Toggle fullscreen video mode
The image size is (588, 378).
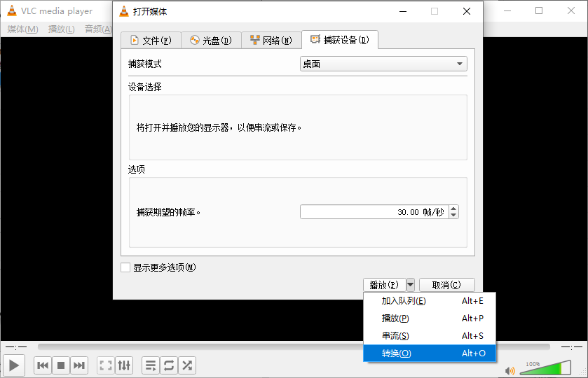click(x=106, y=365)
